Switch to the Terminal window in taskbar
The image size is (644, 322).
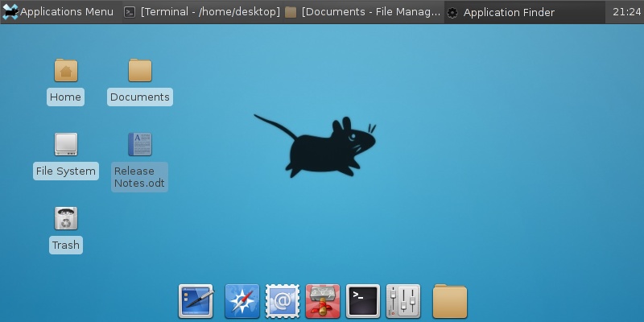[x=201, y=12]
